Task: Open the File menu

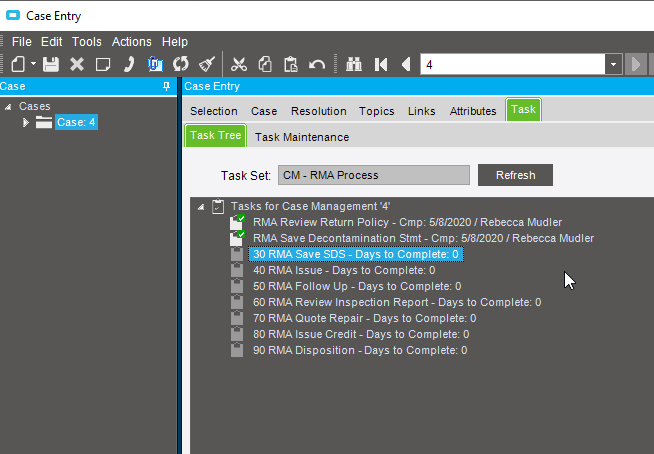Action: coord(22,42)
